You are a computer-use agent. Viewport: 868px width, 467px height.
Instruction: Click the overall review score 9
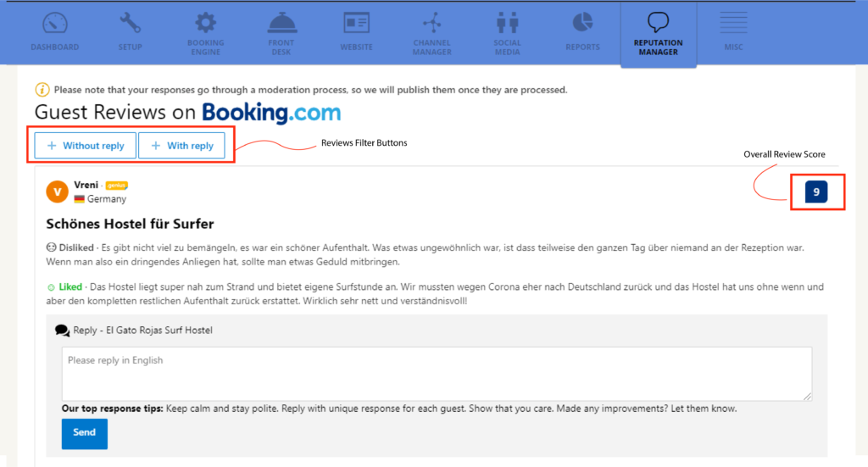tap(816, 192)
